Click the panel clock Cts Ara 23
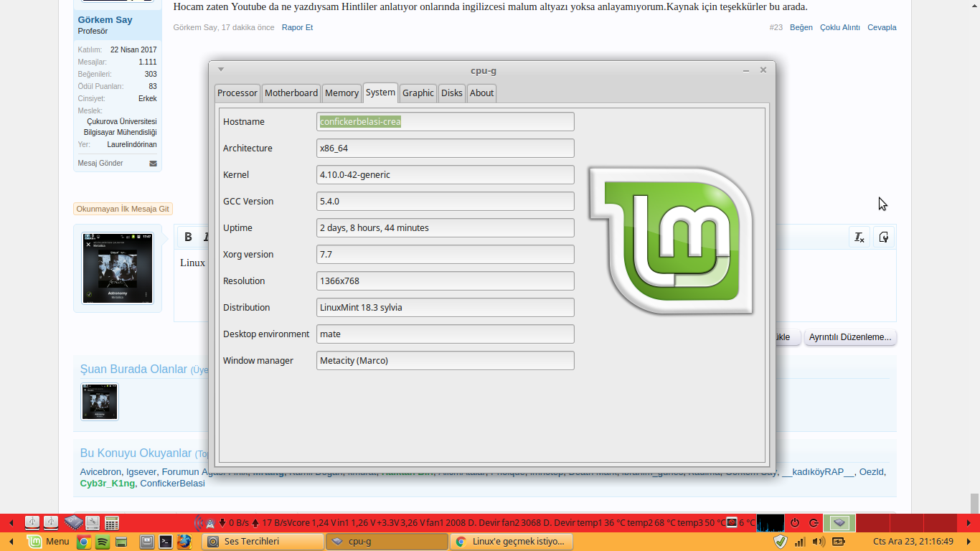The image size is (980, 551). tap(913, 542)
